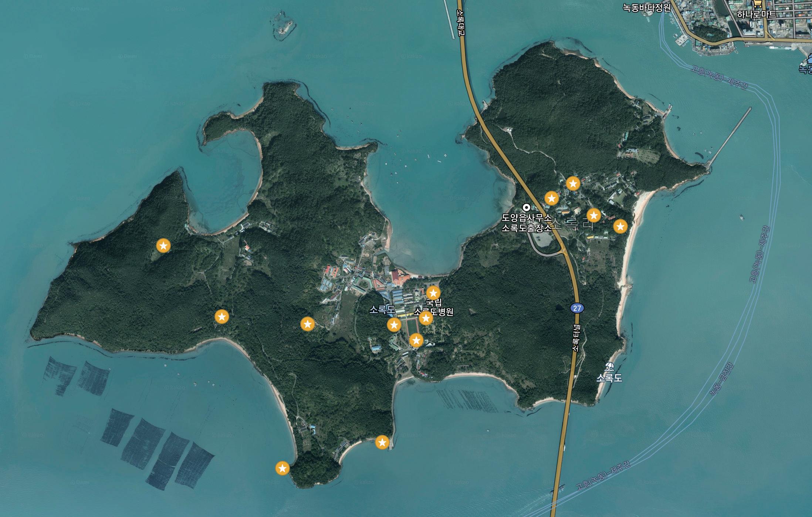This screenshot has width=812, height=517.
Task: Click the 소록도 label left of the hospital
Action: [x=382, y=310]
